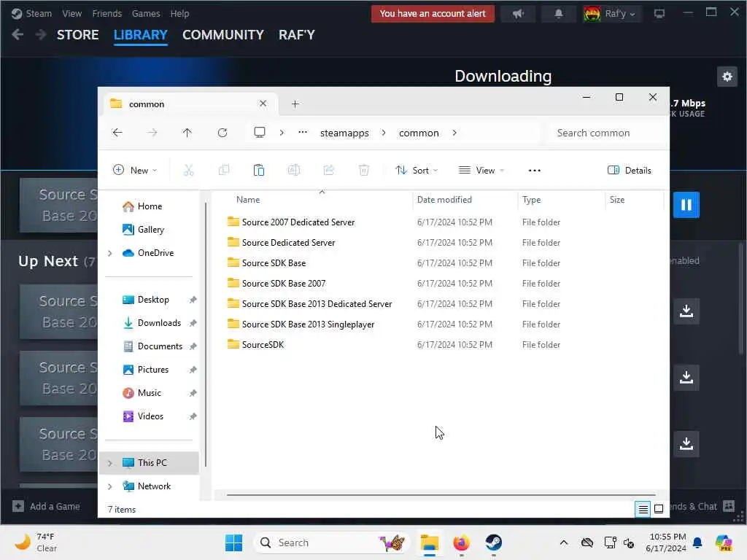Expand OneDrive in navigation pane
This screenshot has width=747, height=560.
110,253
